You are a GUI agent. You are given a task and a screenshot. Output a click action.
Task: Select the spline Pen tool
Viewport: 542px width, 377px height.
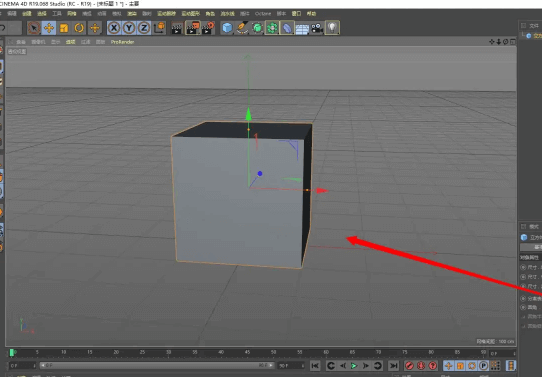(242, 28)
